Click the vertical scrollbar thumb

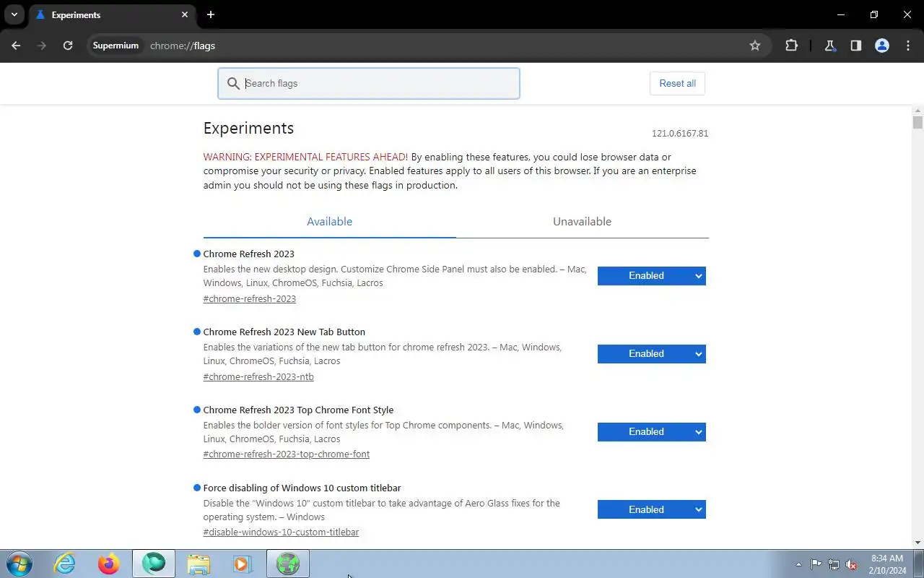[918, 122]
